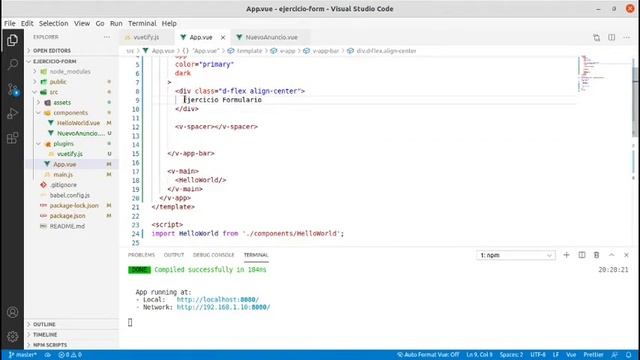Expand the Open Editors section
The image size is (640, 360).
click(x=52, y=51)
